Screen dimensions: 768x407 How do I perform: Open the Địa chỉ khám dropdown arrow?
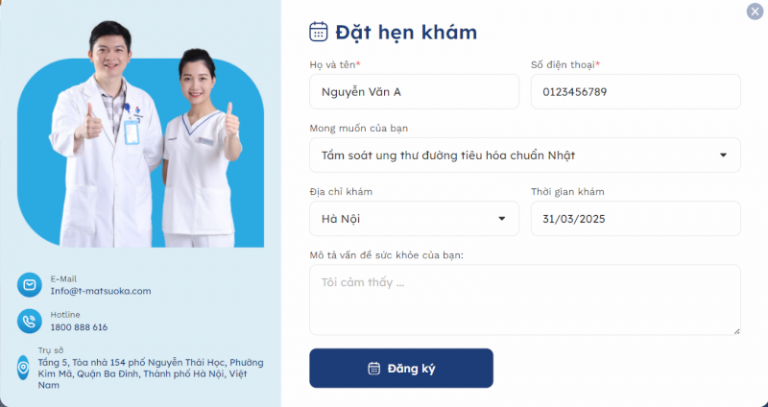pyautogui.click(x=502, y=218)
